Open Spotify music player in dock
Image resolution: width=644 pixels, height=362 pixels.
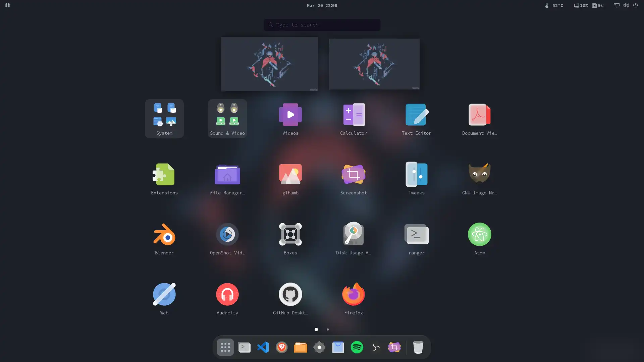[x=357, y=347]
